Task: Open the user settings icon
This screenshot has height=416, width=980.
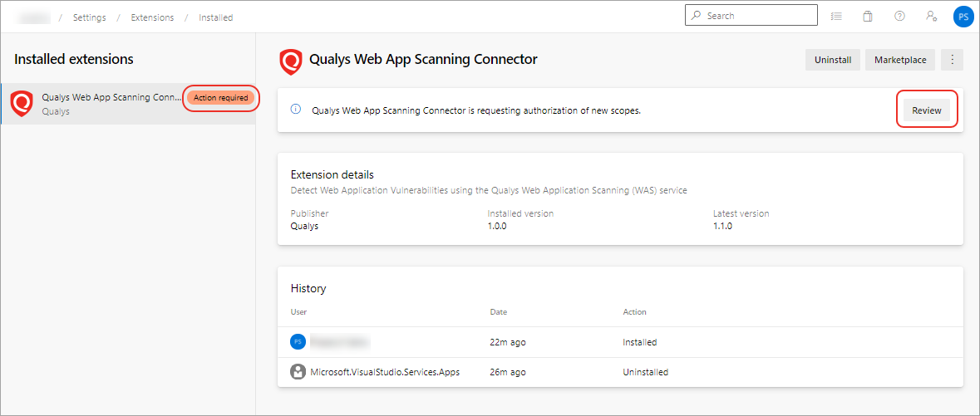Action: 931,17
